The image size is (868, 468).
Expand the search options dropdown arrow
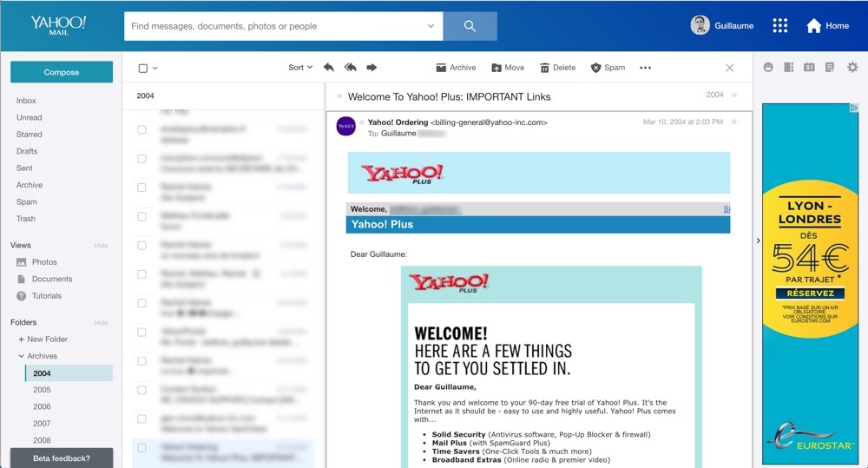(431, 26)
